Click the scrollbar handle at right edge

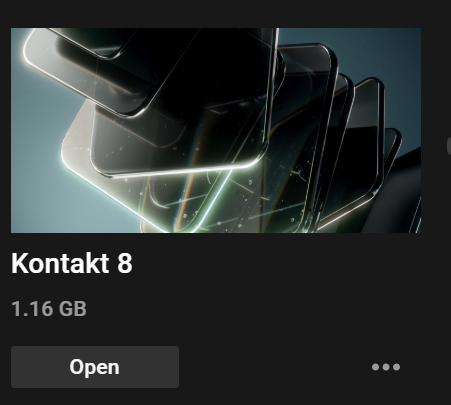449,146
